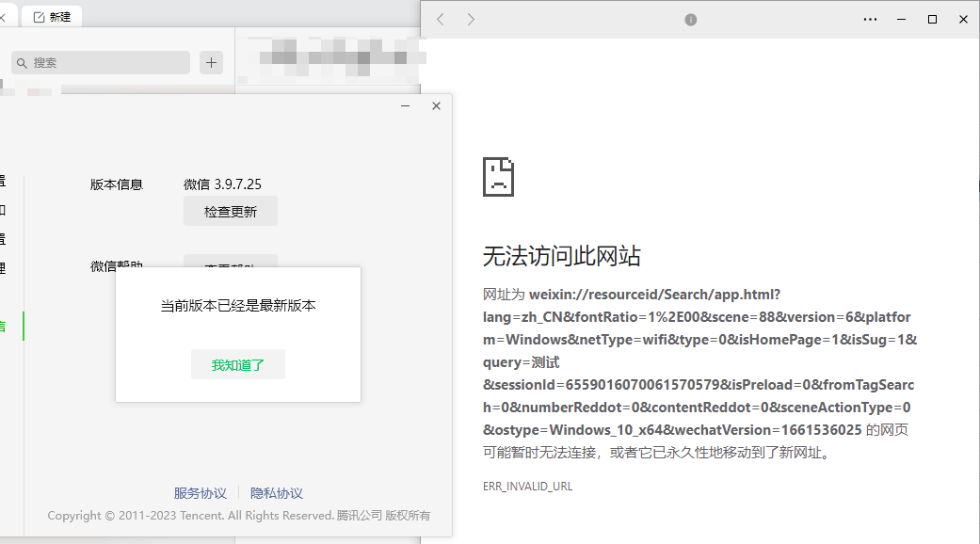Open the 服务协议 link

(200, 493)
